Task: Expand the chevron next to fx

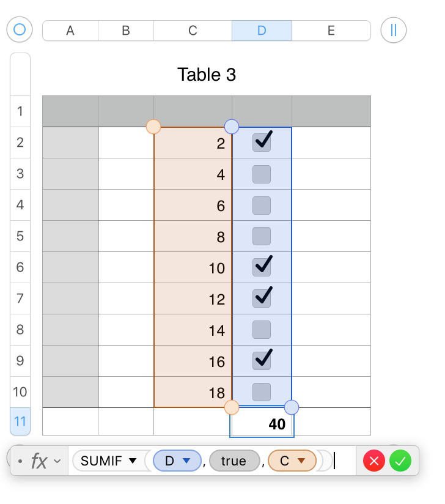Action: pos(57,461)
